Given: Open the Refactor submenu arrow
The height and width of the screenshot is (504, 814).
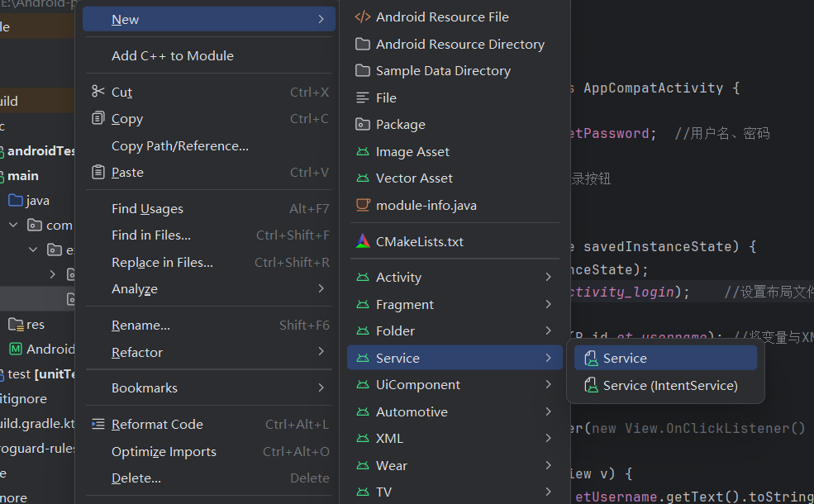Looking at the screenshot, I should click(x=321, y=352).
